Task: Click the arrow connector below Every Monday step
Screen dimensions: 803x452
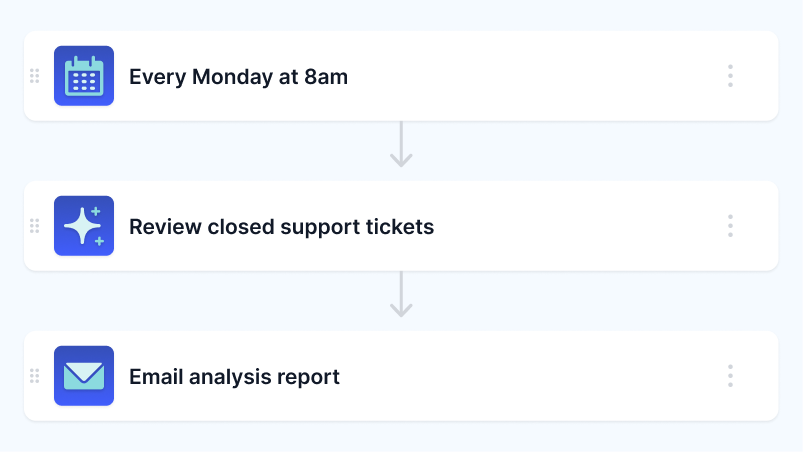Action: click(x=401, y=146)
